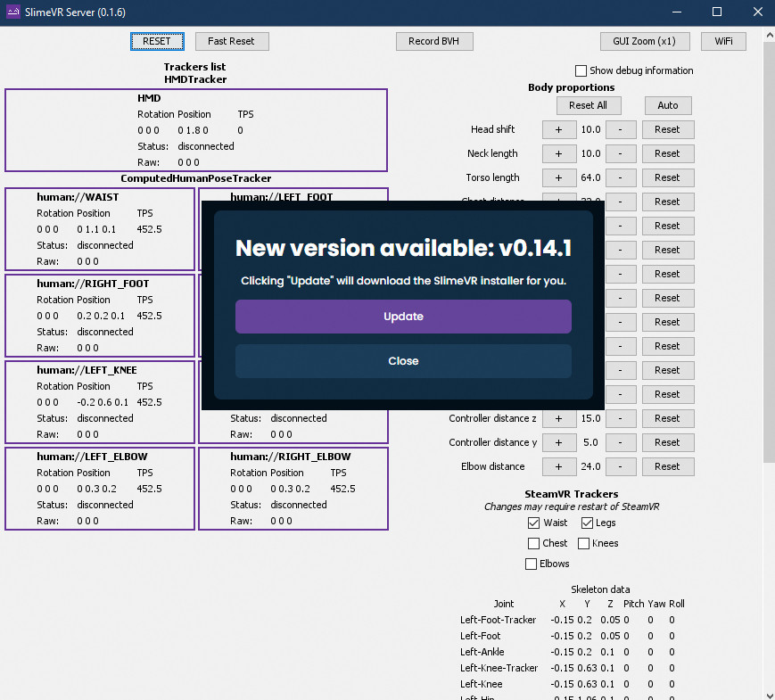Screen dimensions: 775x700
Task: Run Auto body proportions
Action: pyautogui.click(x=668, y=105)
